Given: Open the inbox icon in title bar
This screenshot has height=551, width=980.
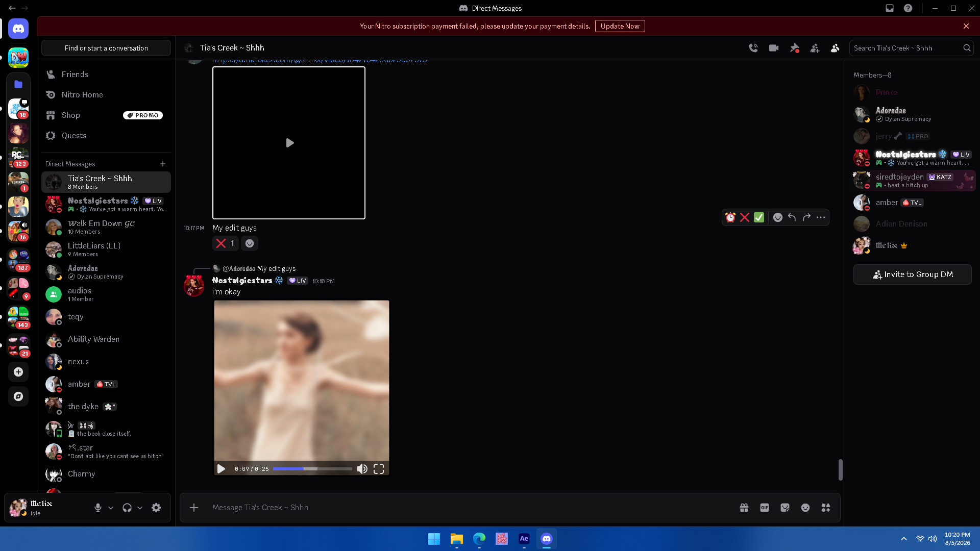Looking at the screenshot, I should 890,8.
